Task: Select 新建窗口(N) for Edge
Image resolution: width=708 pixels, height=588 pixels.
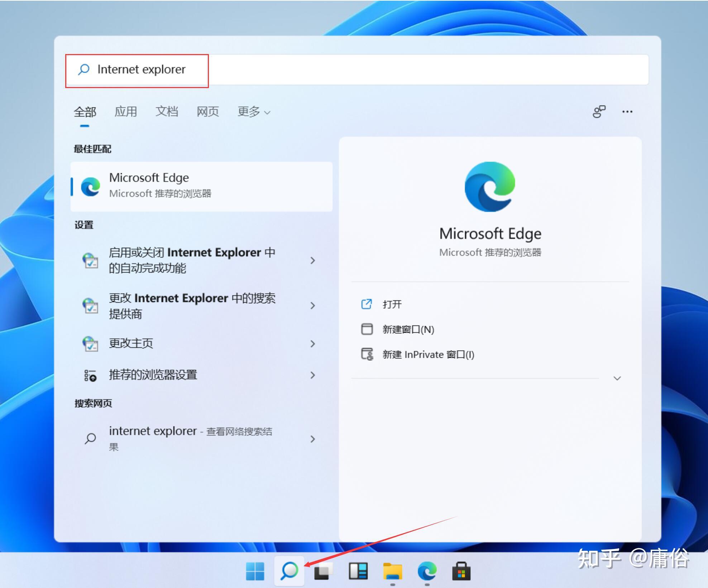Action: click(408, 329)
